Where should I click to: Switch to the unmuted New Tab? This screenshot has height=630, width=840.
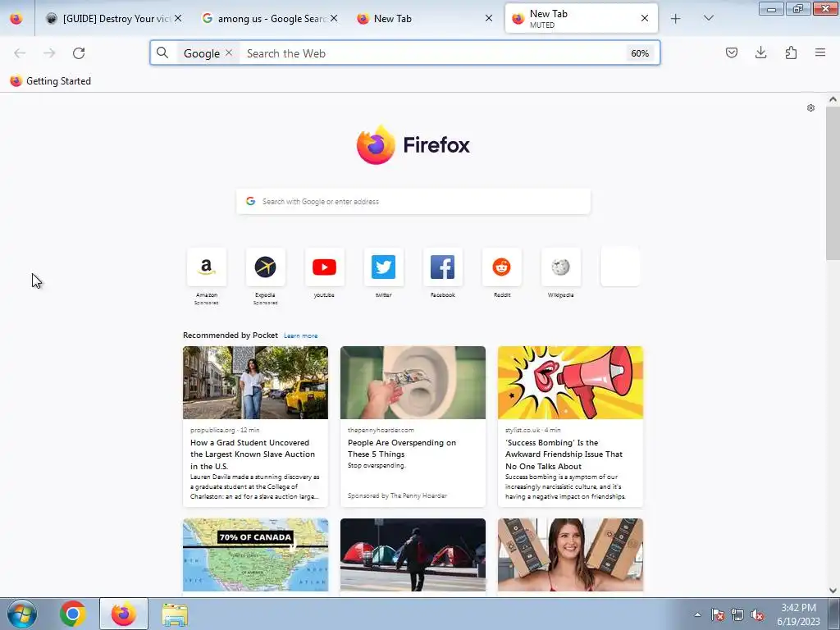(x=417, y=18)
